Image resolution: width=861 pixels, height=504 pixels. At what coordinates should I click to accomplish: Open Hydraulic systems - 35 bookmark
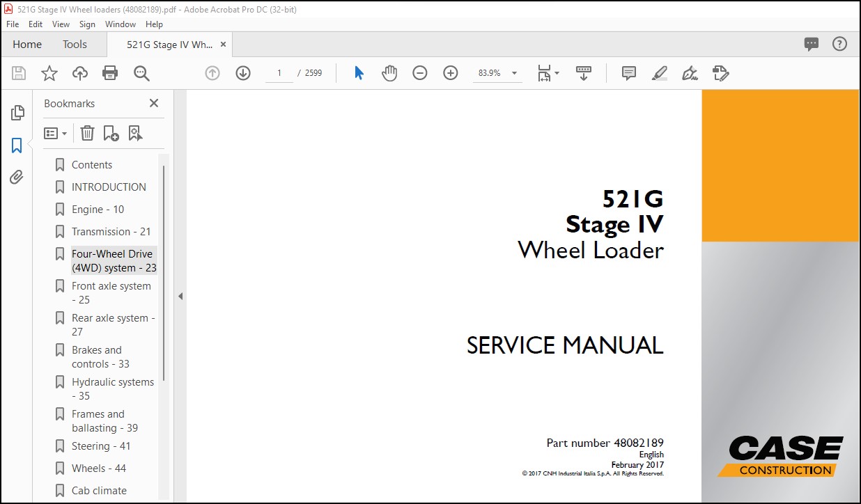113,389
